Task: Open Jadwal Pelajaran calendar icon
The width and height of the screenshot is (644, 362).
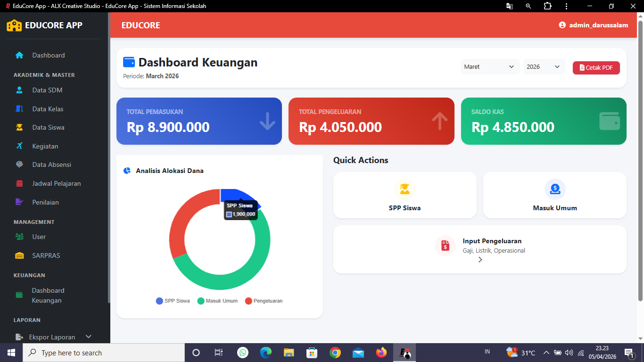Action: [x=19, y=183]
